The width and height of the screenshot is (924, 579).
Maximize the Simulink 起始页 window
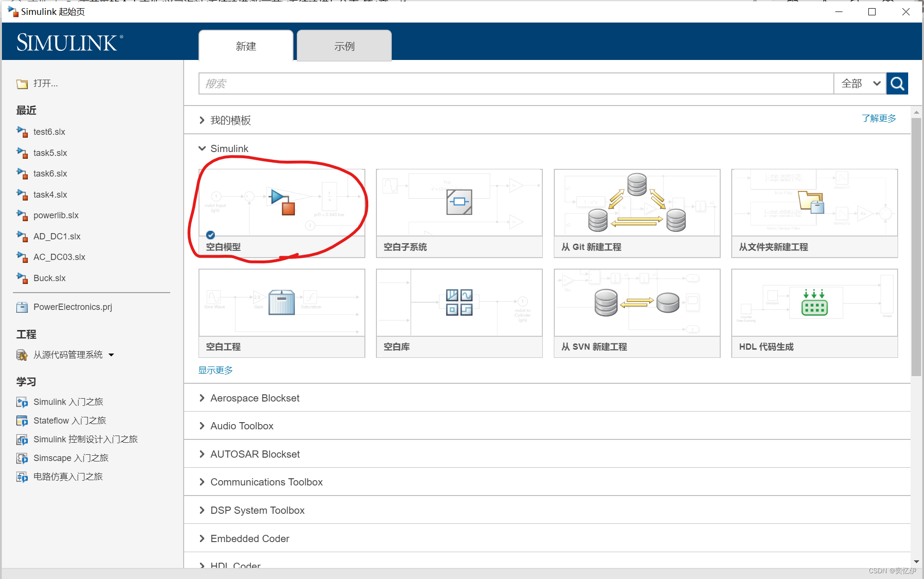[x=872, y=12]
